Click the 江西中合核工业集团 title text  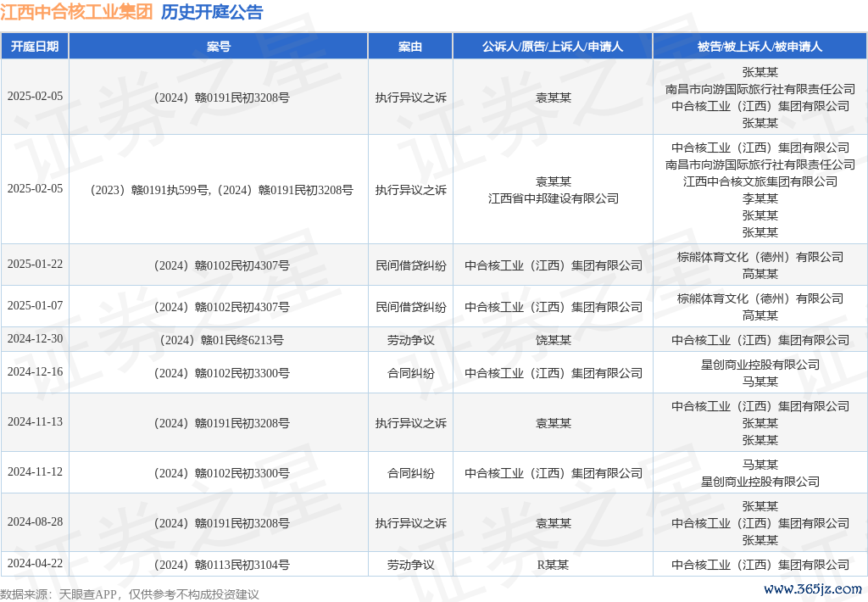point(76,12)
